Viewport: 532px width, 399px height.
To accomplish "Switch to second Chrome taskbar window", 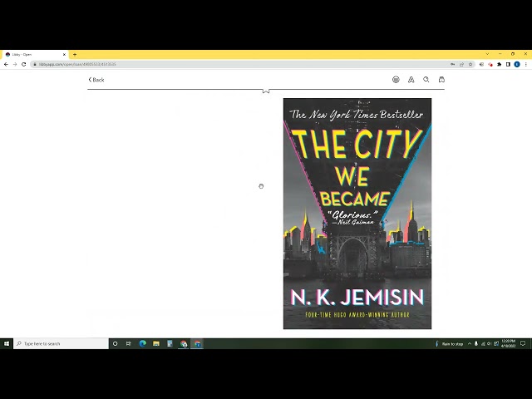I will click(x=197, y=343).
